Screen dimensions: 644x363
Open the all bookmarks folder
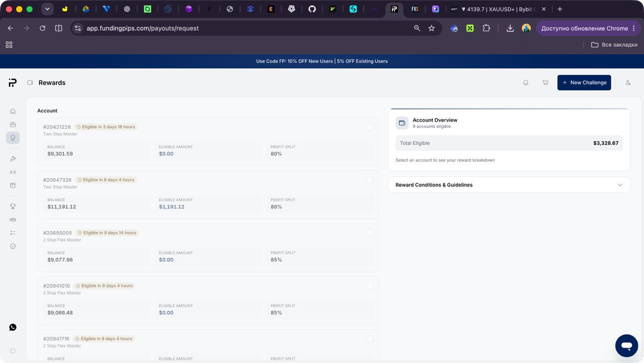click(614, 45)
